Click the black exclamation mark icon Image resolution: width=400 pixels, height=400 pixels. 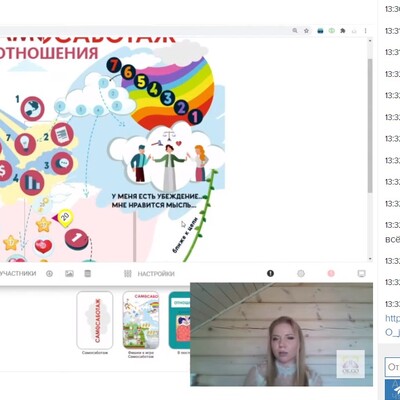(x=270, y=273)
